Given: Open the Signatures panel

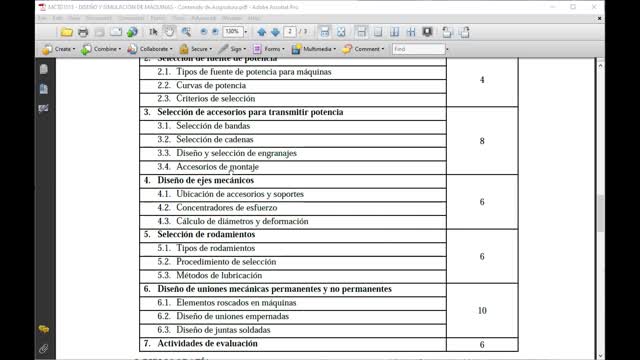Looking at the screenshot, I should [x=44, y=108].
